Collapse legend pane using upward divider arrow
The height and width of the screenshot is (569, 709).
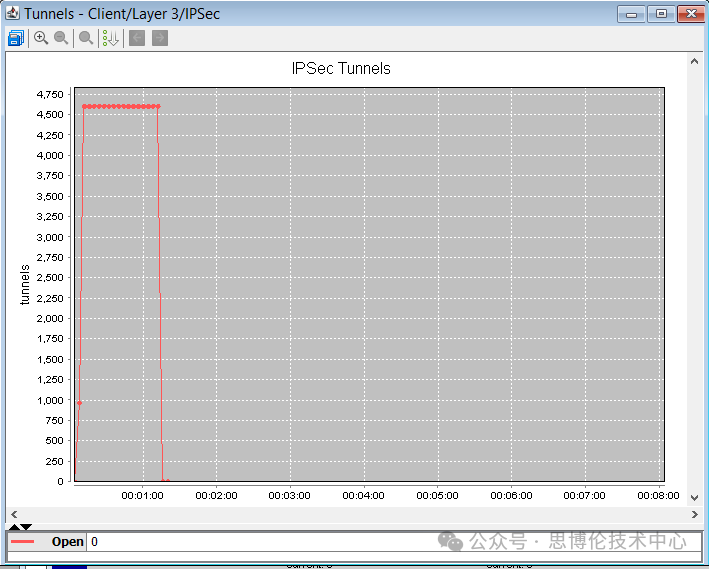[x=14, y=526]
